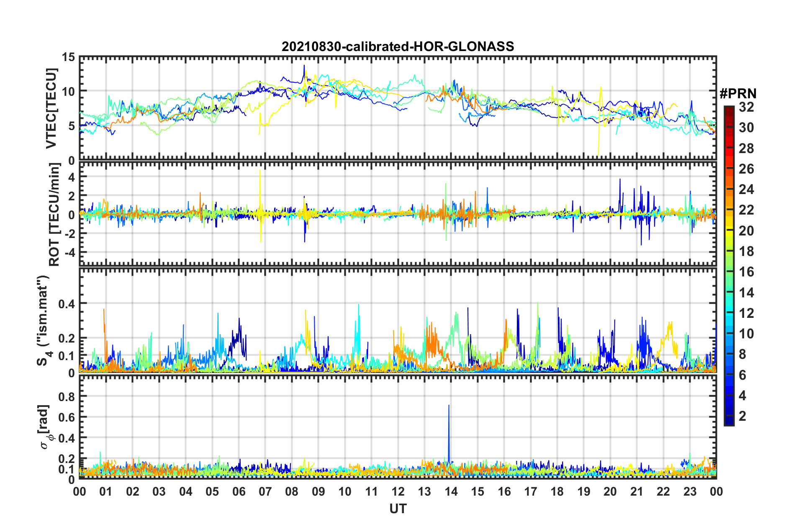The width and height of the screenshot is (796, 532).
Task: Pick the colorbar tick label 32
Action: click(x=746, y=107)
